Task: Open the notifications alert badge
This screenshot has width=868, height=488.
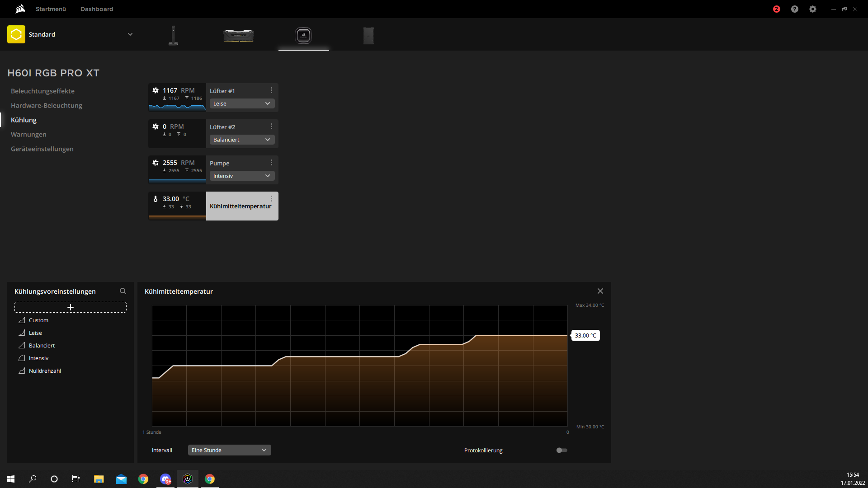Action: point(777,9)
